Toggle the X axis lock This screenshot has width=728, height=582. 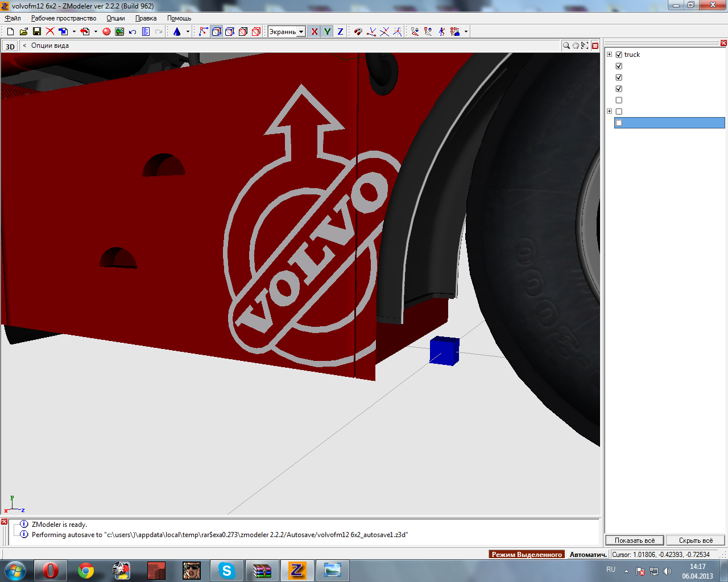(x=314, y=32)
